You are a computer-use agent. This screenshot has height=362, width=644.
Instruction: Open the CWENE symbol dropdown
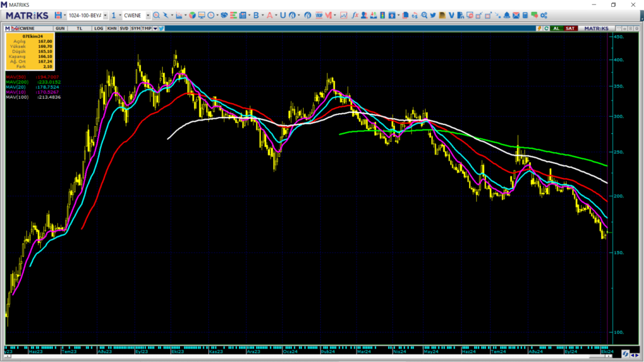[148, 15]
